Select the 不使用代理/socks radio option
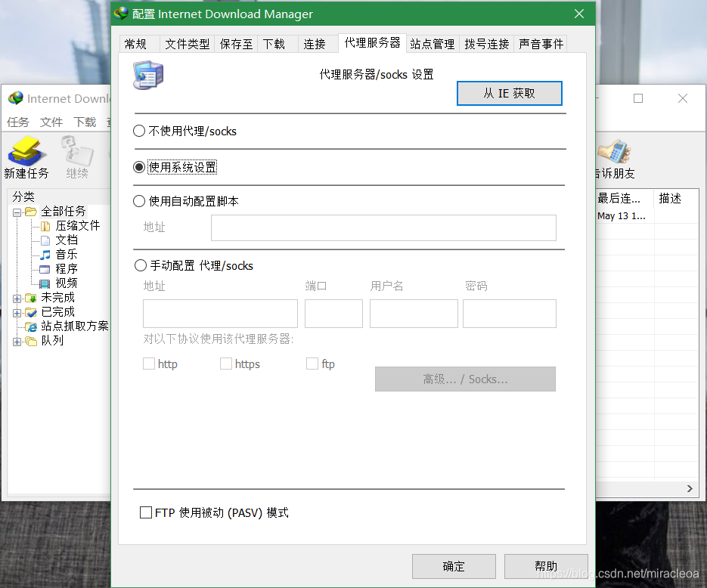 139,131
